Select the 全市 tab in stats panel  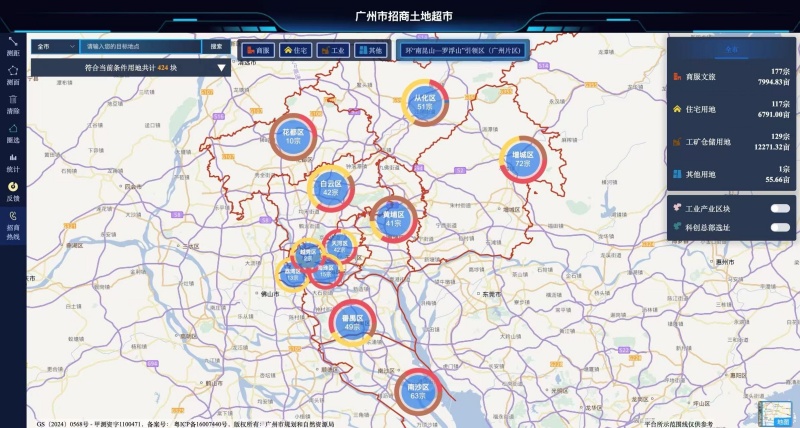coord(732,48)
